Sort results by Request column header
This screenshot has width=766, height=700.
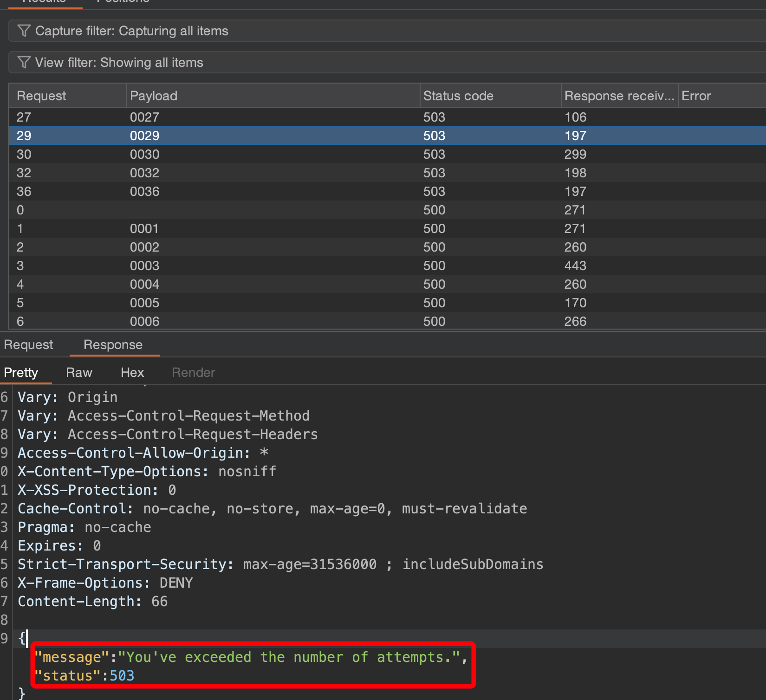tap(42, 96)
